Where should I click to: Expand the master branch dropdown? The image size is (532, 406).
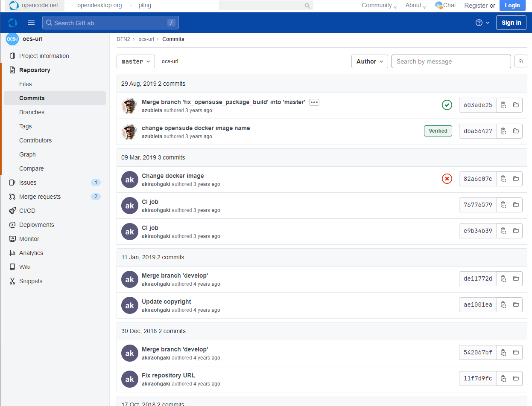pyautogui.click(x=135, y=61)
